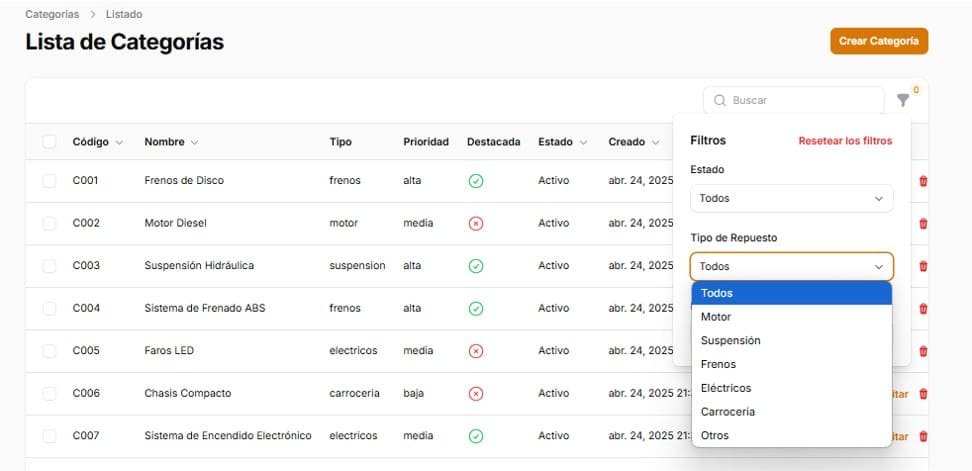Image resolution: width=972 pixels, height=471 pixels.
Task: Choose Carrocería in the repuesto list
Action: 792,412
